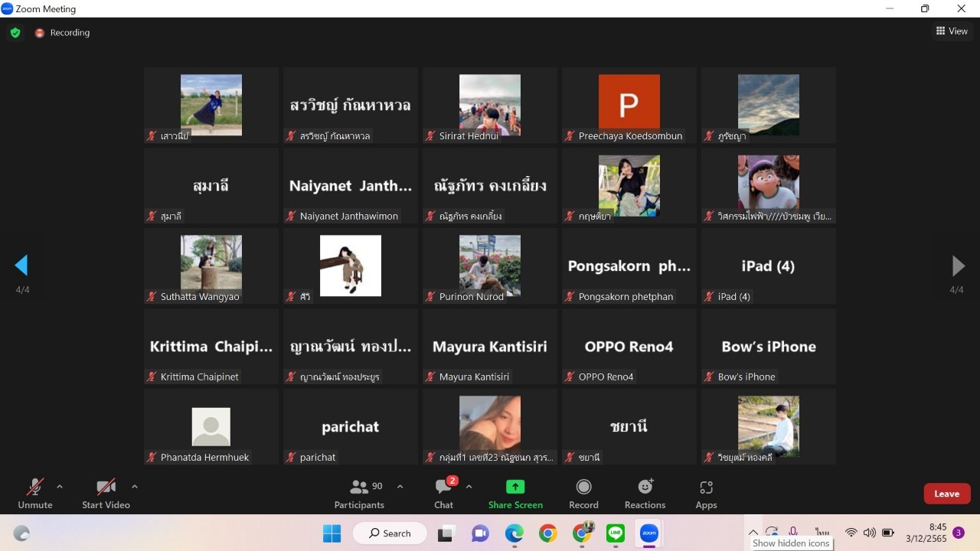Open LINE from the taskbar

pyautogui.click(x=615, y=533)
